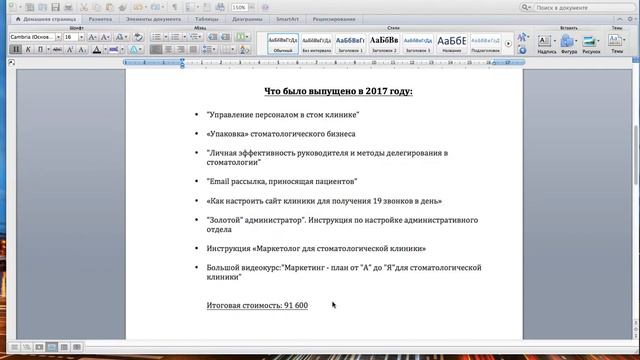Screen dimensions: 640x360
Task: Click the borders icon
Action: point(226,49)
